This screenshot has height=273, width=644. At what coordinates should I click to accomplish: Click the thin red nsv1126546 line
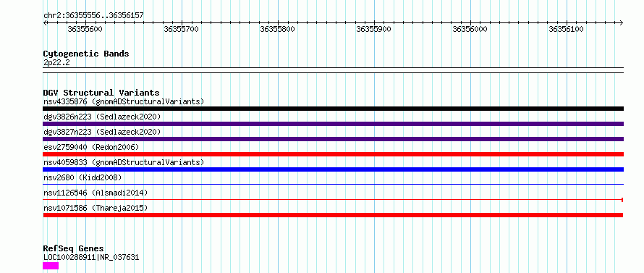333,200
